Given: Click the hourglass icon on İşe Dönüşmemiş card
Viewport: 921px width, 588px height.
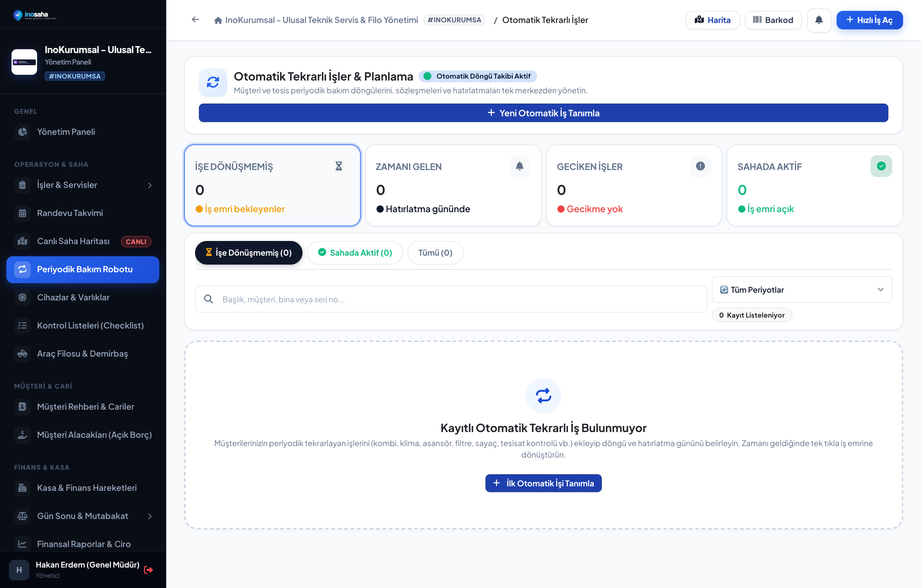Looking at the screenshot, I should [x=338, y=166].
